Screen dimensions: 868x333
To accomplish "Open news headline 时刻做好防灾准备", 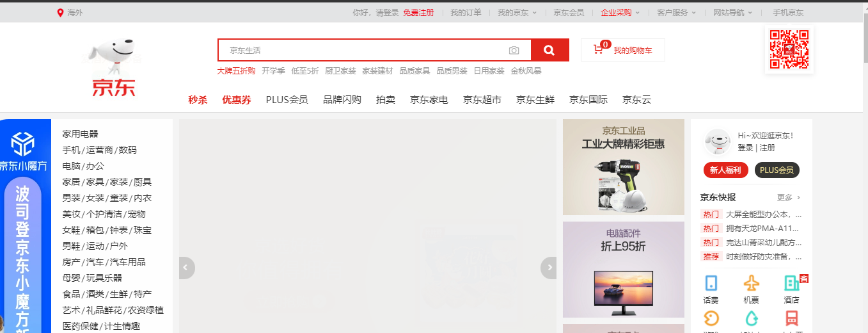I will coord(764,256).
